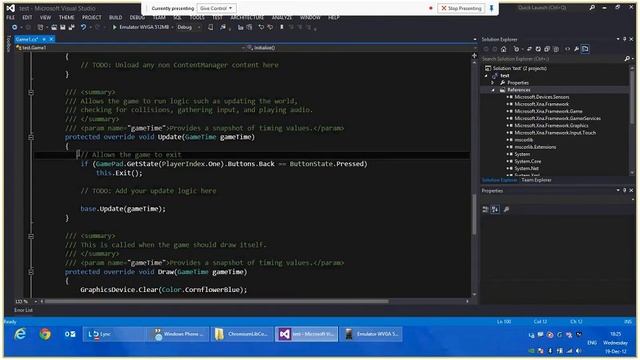This screenshot has width=640, height=360.
Task: Click the Stop Presenting button
Action: 461,8
